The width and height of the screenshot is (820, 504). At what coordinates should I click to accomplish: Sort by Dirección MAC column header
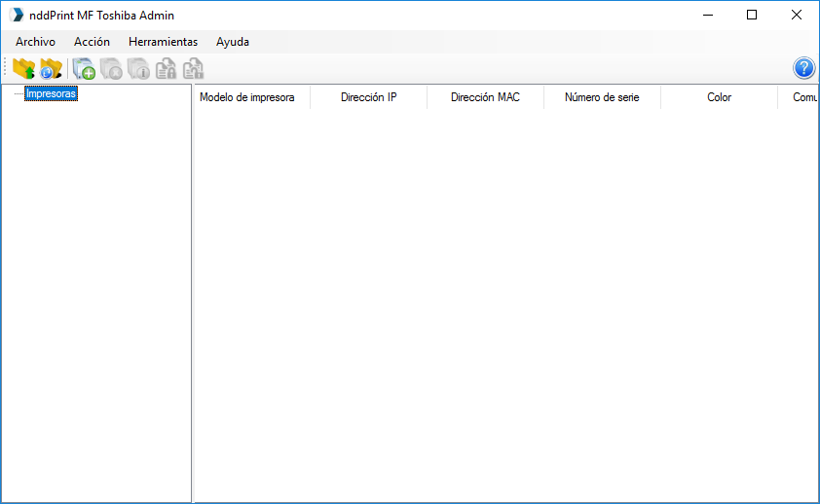pyautogui.click(x=485, y=97)
